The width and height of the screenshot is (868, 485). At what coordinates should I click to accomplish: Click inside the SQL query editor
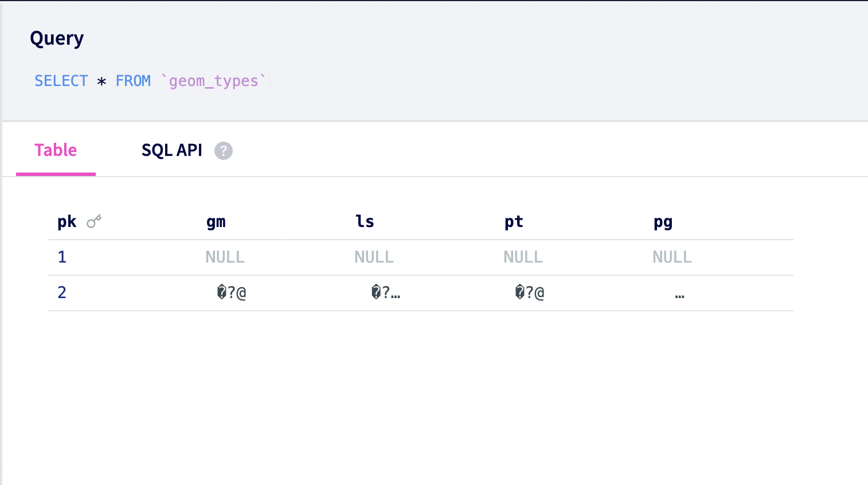point(436,81)
